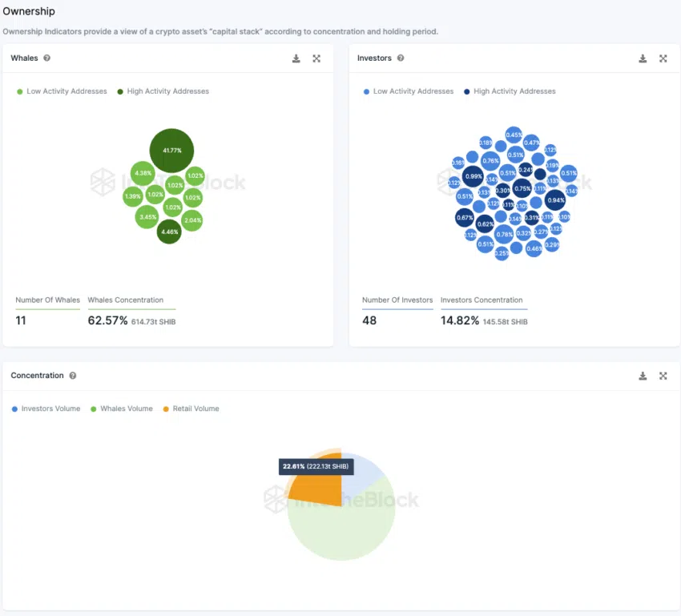Download the Investors chart data

pyautogui.click(x=643, y=58)
